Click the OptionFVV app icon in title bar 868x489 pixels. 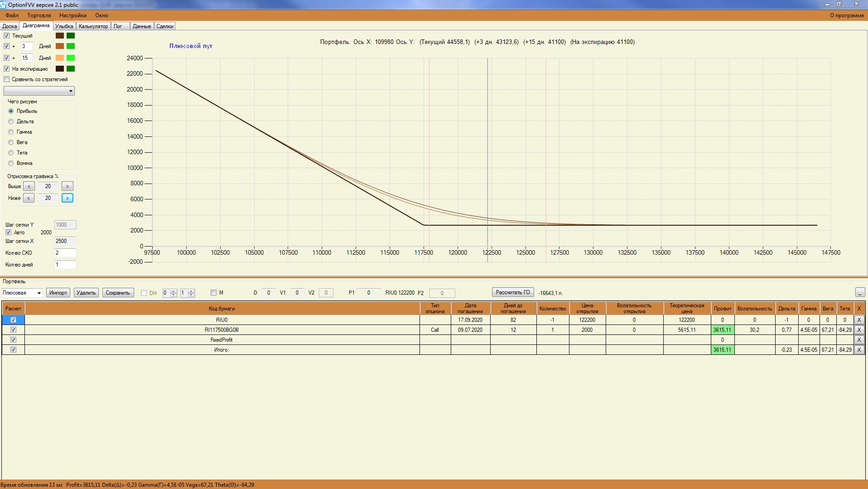[4, 5]
